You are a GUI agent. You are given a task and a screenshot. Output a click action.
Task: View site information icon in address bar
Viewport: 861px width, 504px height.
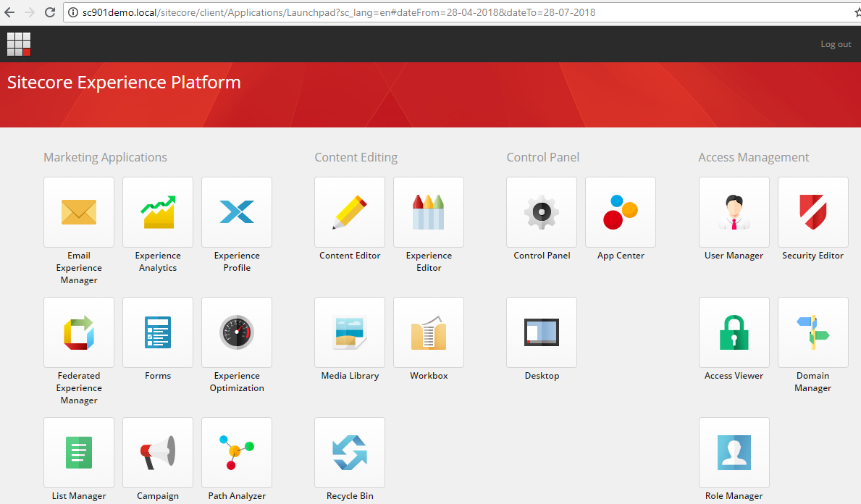73,12
